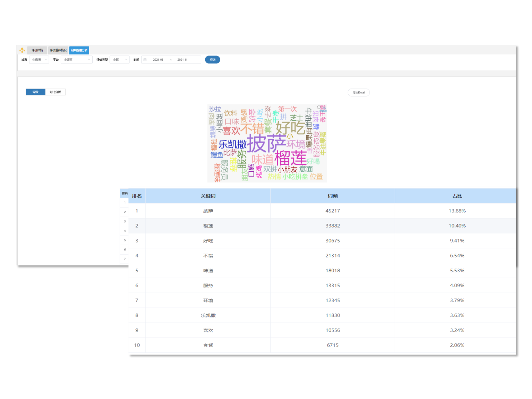Click the pink 榴莲 word in cloud
The width and height of the screenshot is (532, 399).
click(x=290, y=158)
